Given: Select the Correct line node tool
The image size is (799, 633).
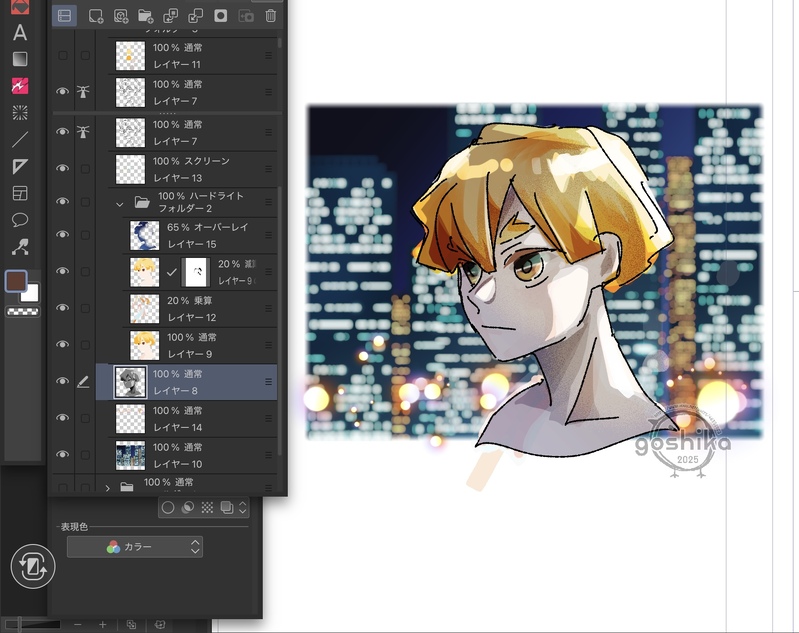Looking at the screenshot, I should (20, 247).
